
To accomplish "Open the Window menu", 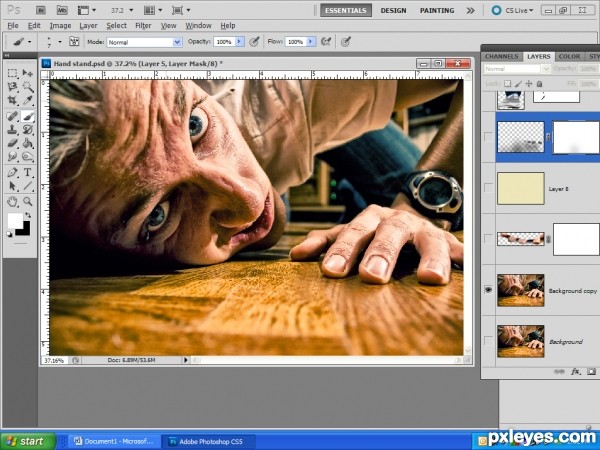I will [x=199, y=26].
